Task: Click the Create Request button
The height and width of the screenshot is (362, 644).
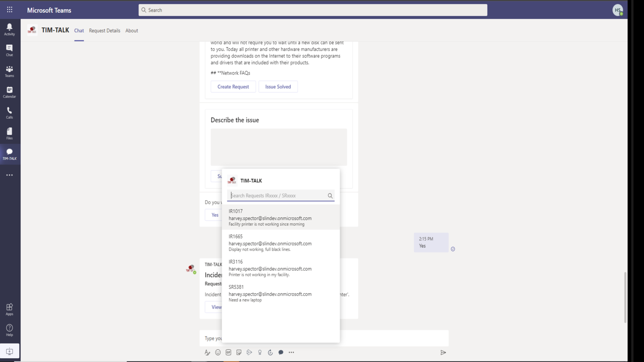Action: [x=233, y=87]
